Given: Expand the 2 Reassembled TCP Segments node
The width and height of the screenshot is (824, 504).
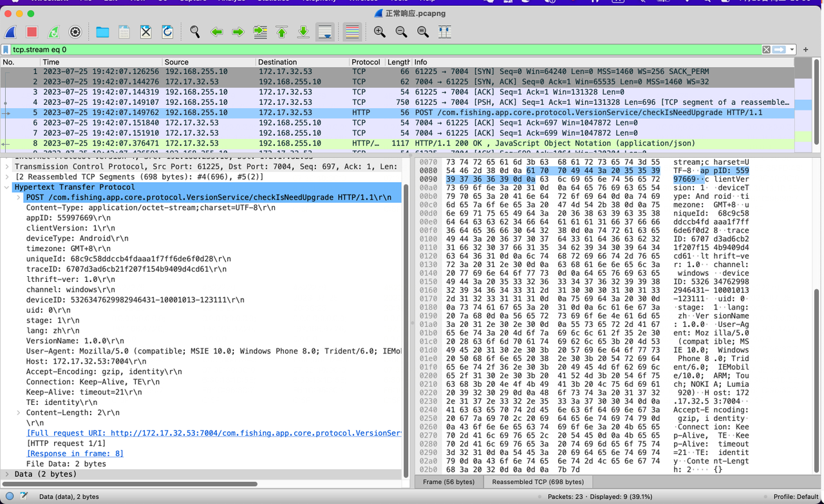Looking at the screenshot, I should pos(7,177).
